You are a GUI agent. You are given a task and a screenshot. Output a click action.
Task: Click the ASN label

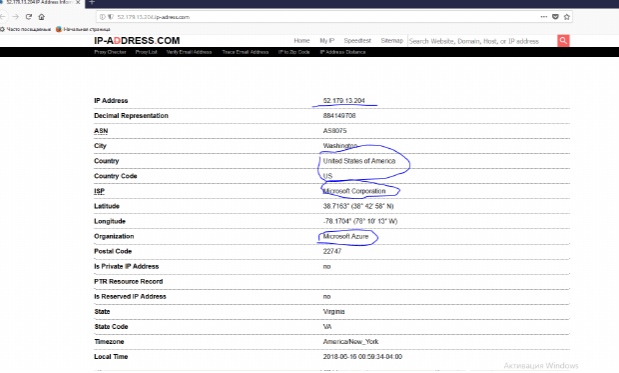coord(101,131)
